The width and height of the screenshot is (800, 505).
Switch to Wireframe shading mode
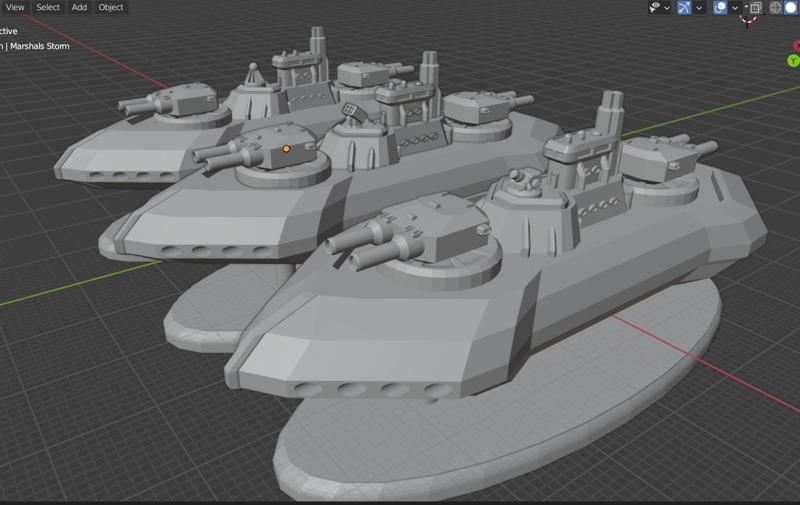[x=776, y=7]
